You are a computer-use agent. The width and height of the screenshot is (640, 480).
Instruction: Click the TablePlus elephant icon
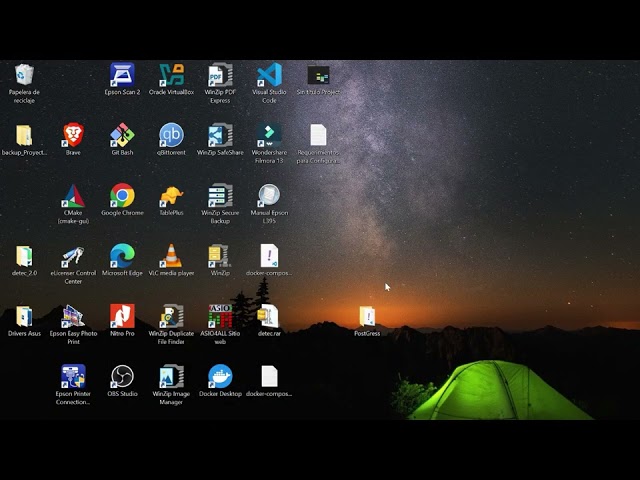pos(171,195)
